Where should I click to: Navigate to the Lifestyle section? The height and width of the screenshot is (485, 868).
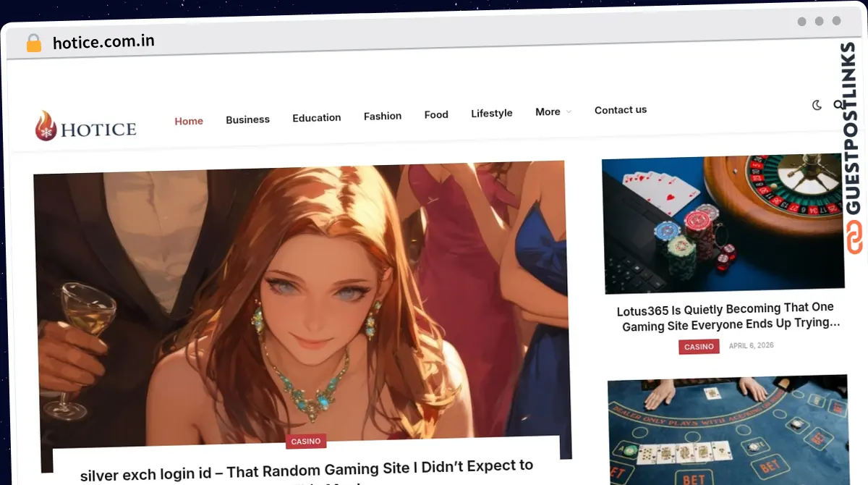tap(492, 113)
